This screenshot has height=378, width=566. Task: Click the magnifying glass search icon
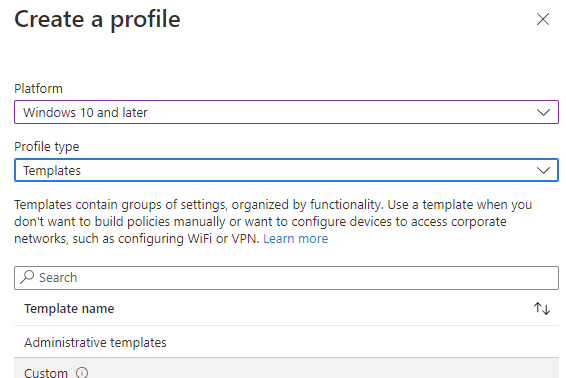click(27, 277)
